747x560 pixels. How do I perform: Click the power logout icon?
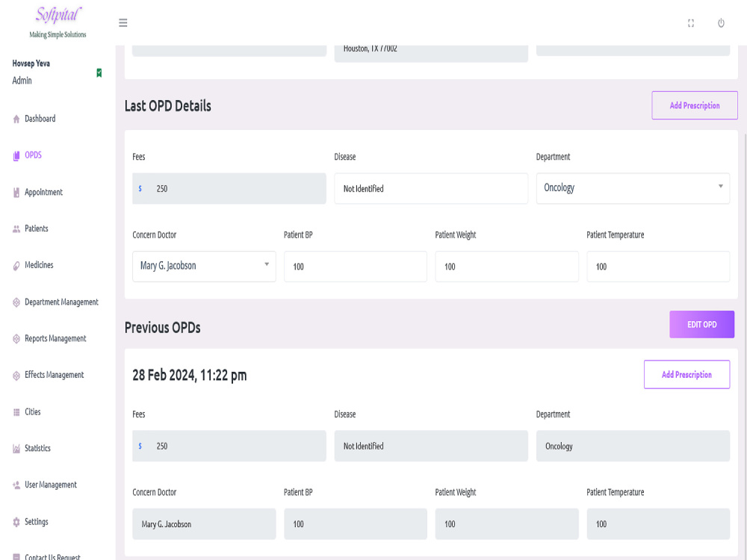[x=722, y=23]
